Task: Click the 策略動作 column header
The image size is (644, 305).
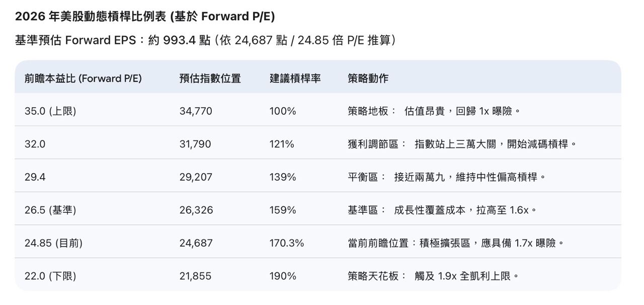Action: point(368,79)
